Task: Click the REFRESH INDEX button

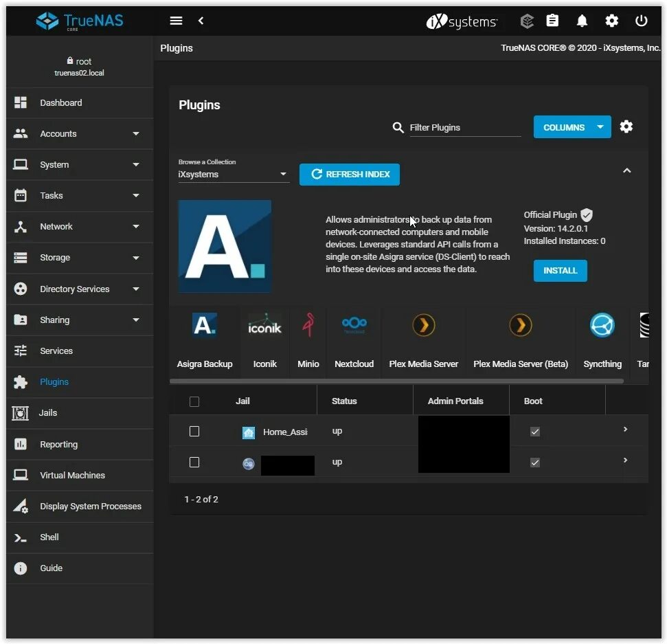Action: [349, 175]
